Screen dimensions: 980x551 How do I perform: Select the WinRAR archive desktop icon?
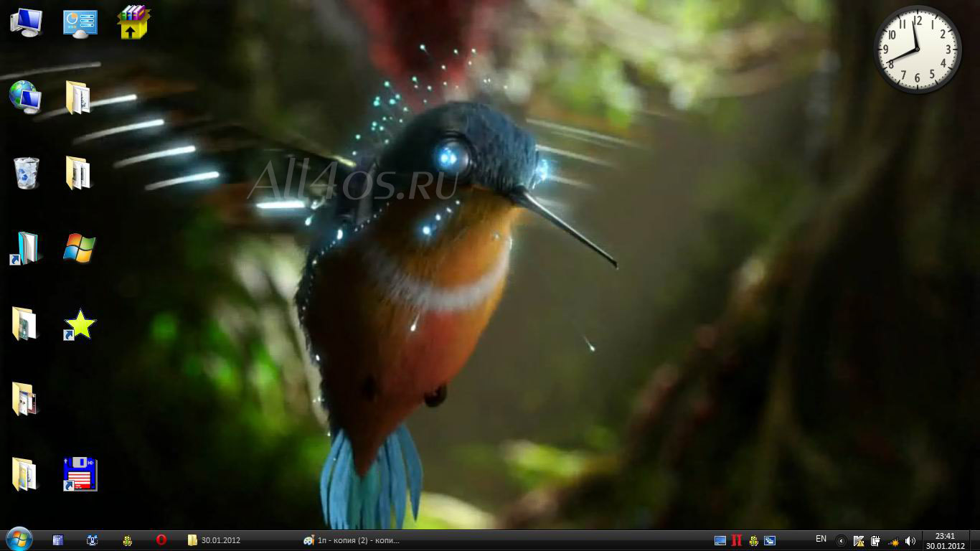click(x=133, y=22)
